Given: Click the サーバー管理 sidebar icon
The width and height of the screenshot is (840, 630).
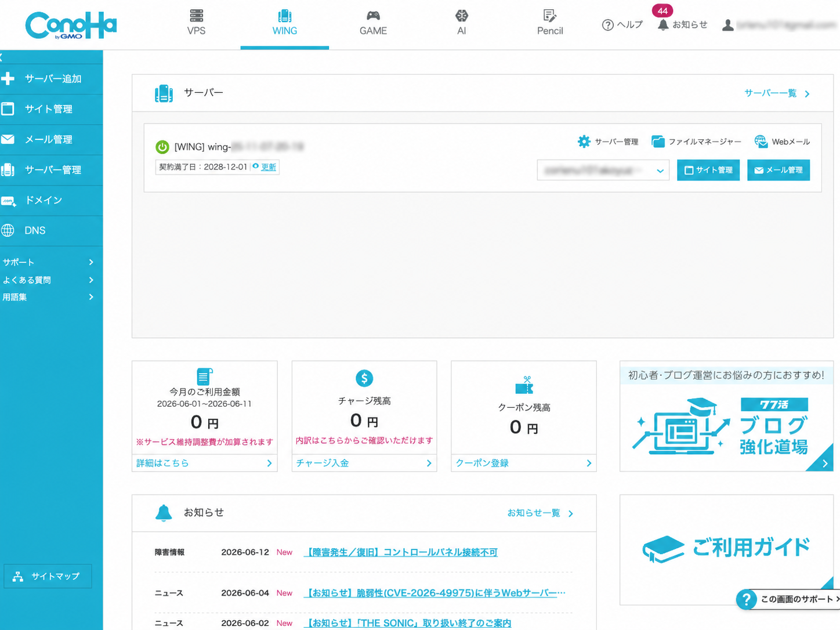Looking at the screenshot, I should tap(8, 169).
